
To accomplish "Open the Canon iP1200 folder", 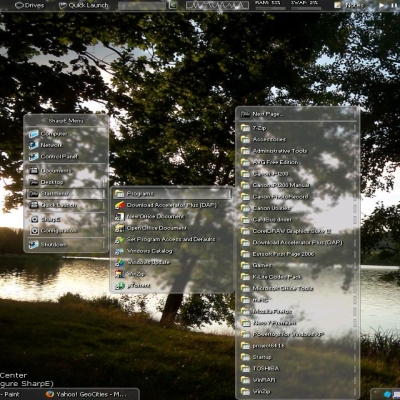I will pos(298,174).
